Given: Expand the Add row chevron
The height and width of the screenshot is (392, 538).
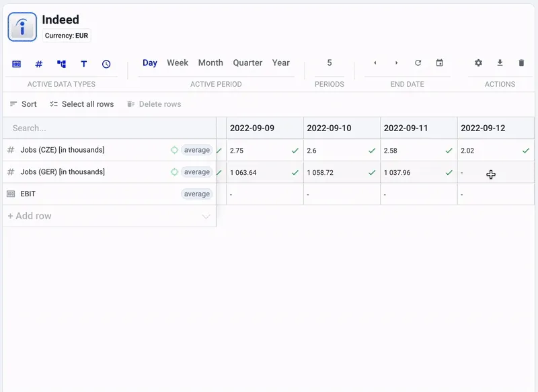Looking at the screenshot, I should 206,217.
